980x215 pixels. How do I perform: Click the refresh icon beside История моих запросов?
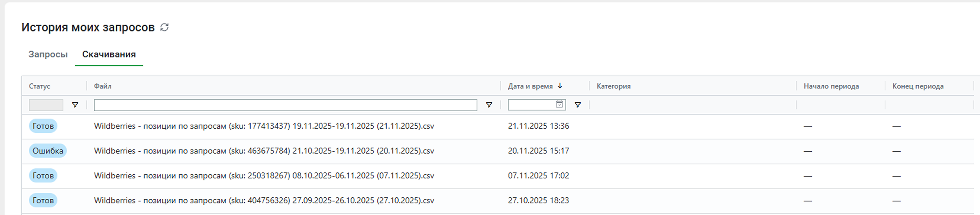tap(164, 27)
